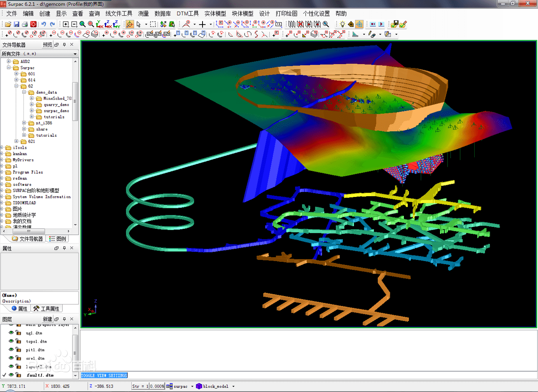Open the DTM工具 menu
Image resolution: width=538 pixels, height=392 pixels.
click(x=187, y=14)
